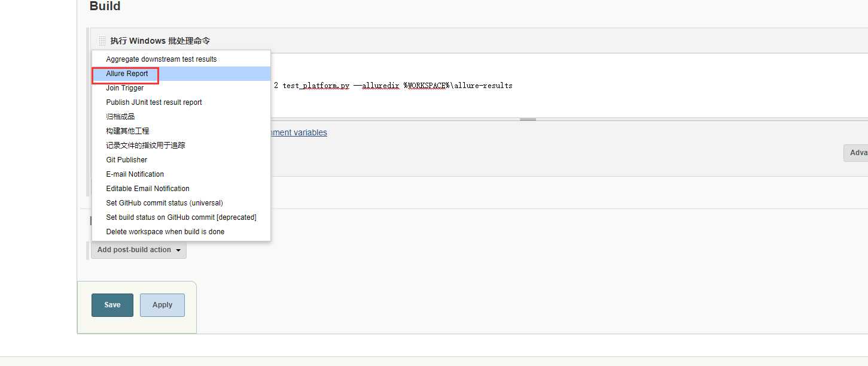868x366 pixels.
Task: Open the Add post-build action dropdown
Action: 139,250
